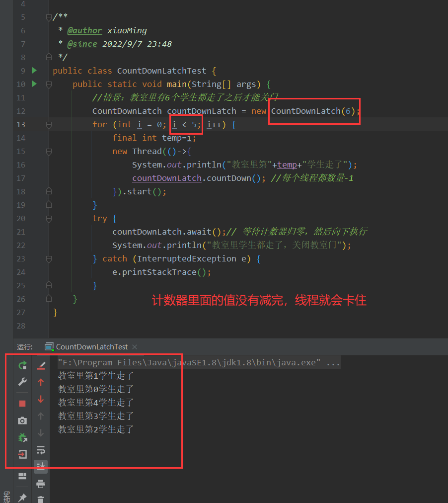The height and width of the screenshot is (503, 448).
Task: Click 'final int temp=i;' on line 14
Action: (x=154, y=138)
